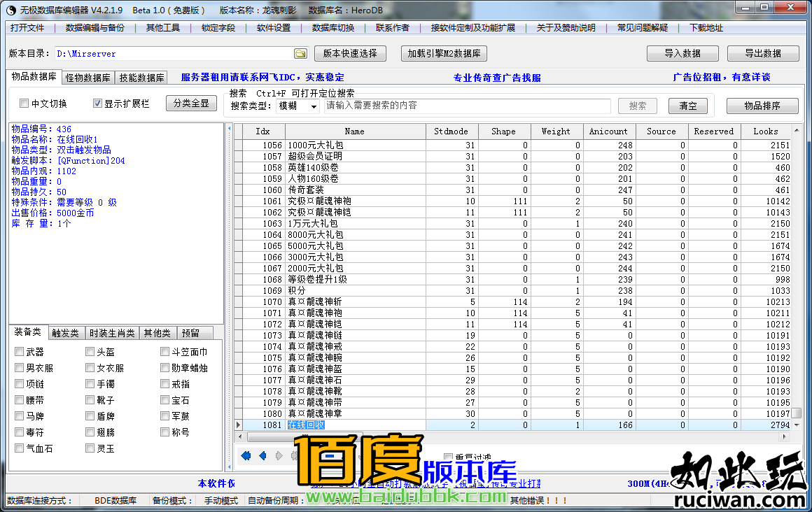Click the previous record arrow icon
Viewport: 812px width, 512px height.
pyautogui.click(x=262, y=456)
